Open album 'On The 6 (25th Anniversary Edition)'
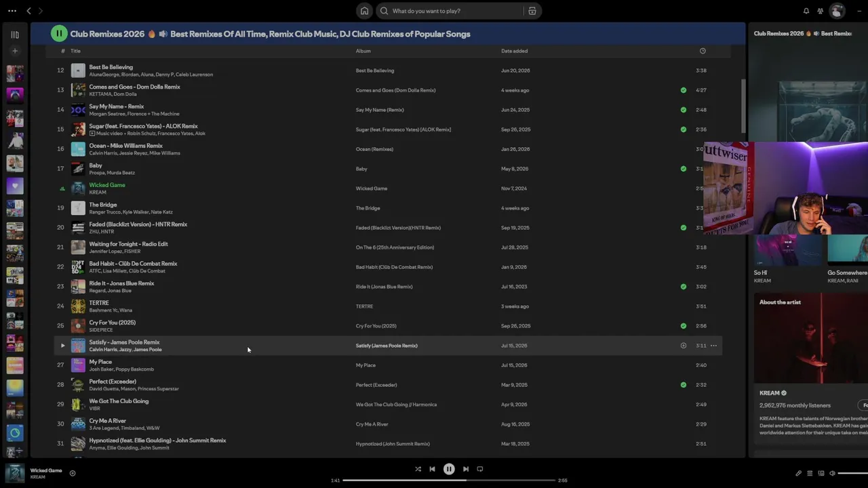 [395, 247]
